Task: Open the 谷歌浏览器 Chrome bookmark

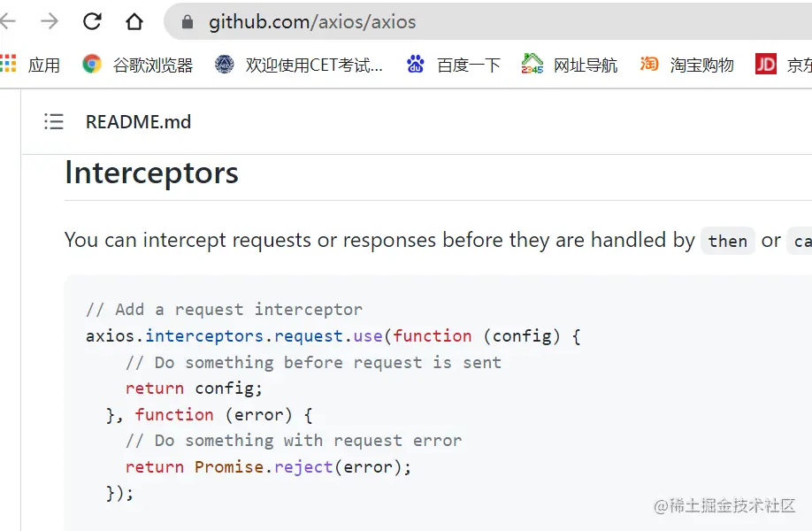Action: 137,65
